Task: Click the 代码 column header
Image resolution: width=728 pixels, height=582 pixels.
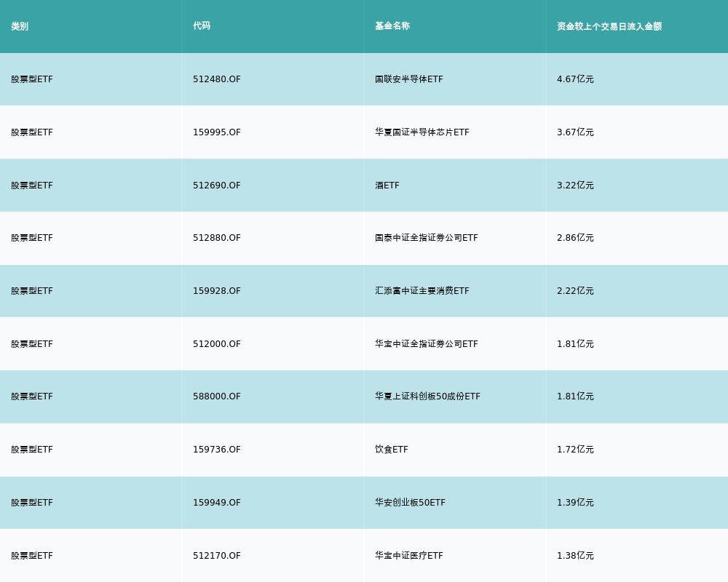Action: pos(202,26)
